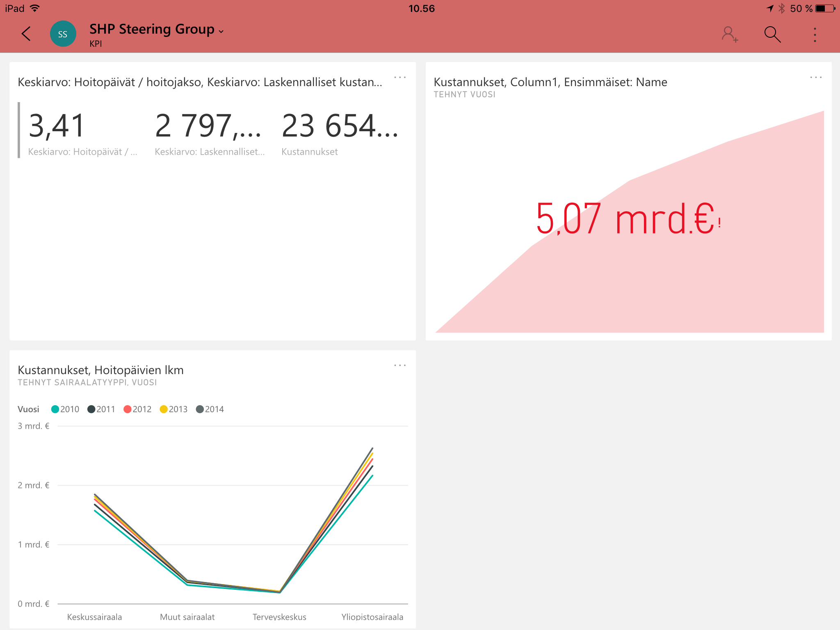
Task: Tap the back arrow icon
Action: point(26,34)
